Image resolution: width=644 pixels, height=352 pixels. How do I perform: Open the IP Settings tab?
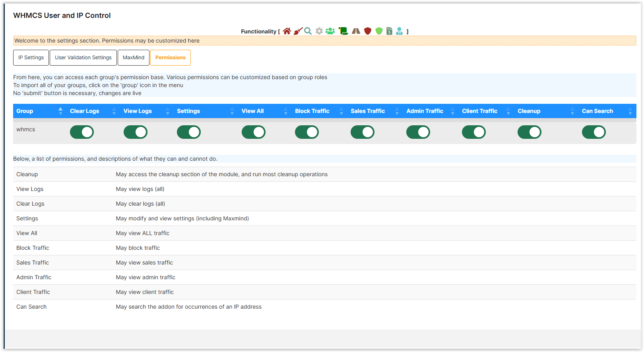pyautogui.click(x=31, y=58)
